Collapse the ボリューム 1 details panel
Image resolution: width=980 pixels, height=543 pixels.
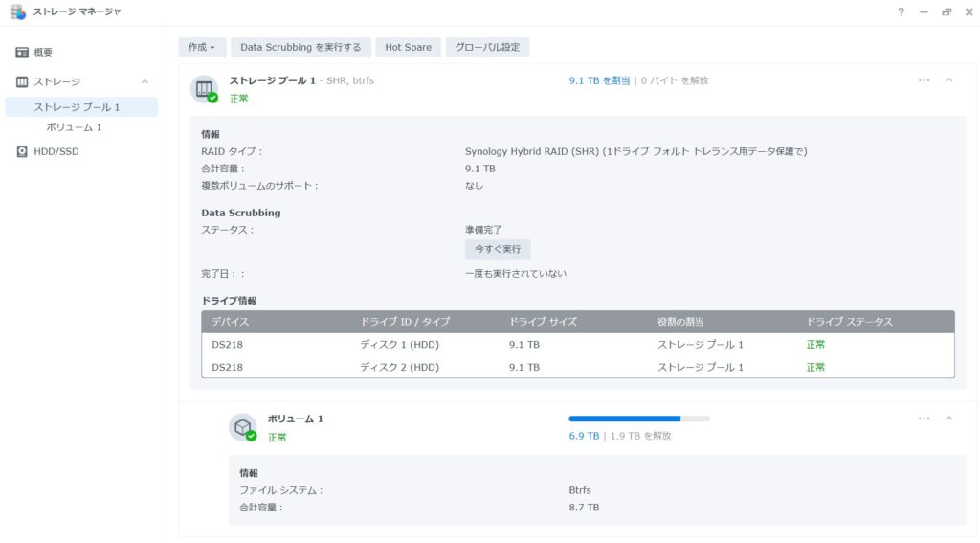click(x=948, y=419)
